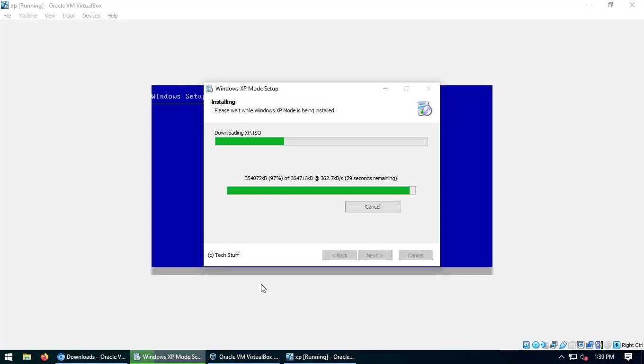
Task: Open the View menu
Action: coord(50,16)
